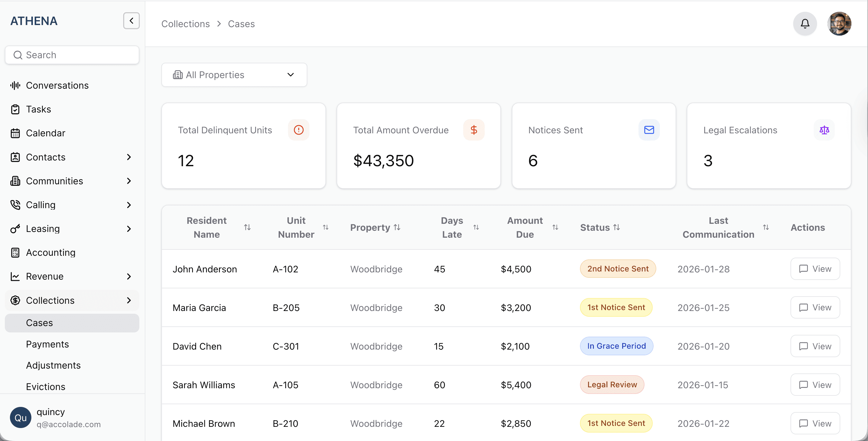The image size is (868, 441).
Task: Sort table by Days Late
Action: (x=476, y=227)
